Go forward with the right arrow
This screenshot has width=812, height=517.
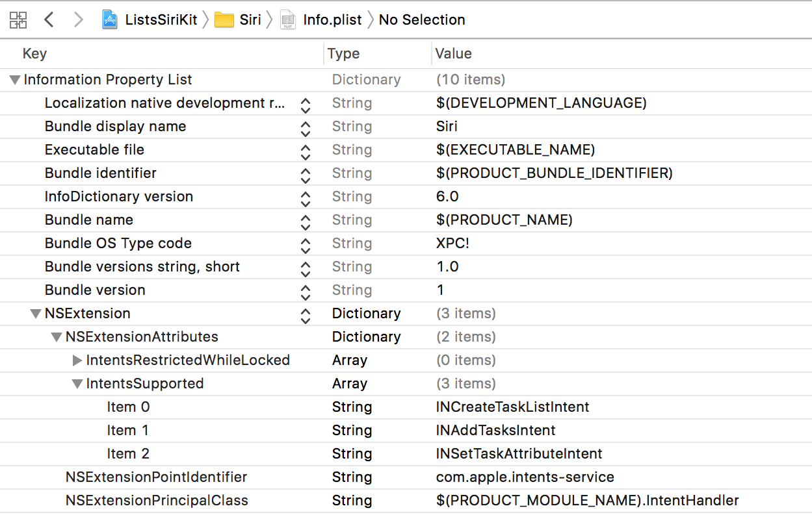pos(79,20)
